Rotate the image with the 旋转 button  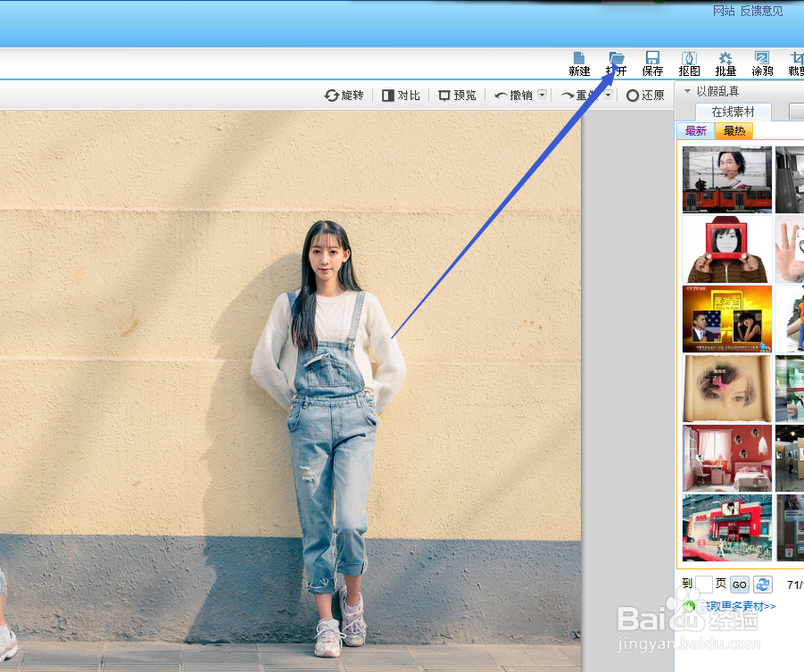(344, 95)
